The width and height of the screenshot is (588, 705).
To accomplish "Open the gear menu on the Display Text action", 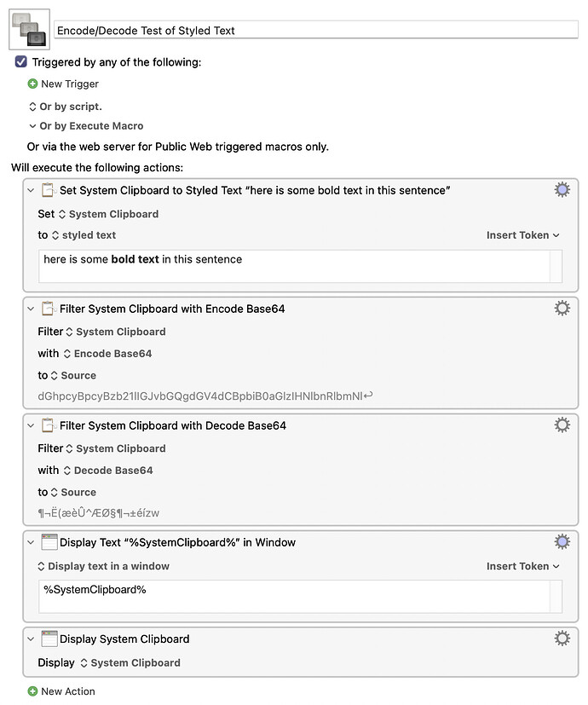I will pos(562,541).
